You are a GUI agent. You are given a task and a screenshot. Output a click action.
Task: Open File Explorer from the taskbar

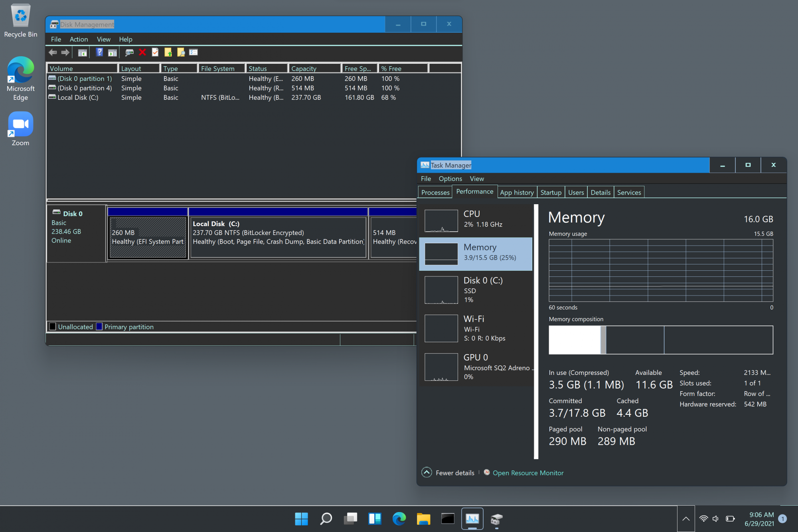click(x=423, y=519)
